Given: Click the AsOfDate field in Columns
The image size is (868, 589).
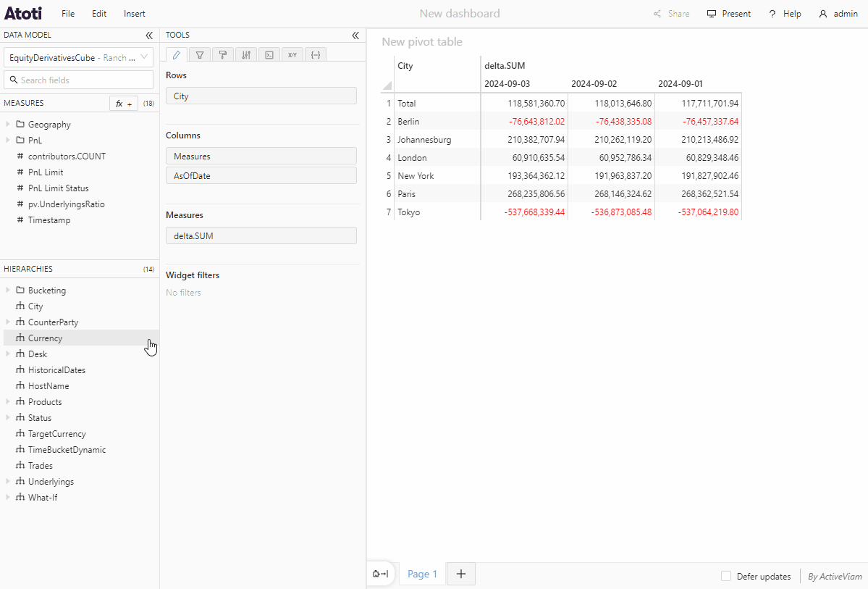Looking at the screenshot, I should (261, 175).
